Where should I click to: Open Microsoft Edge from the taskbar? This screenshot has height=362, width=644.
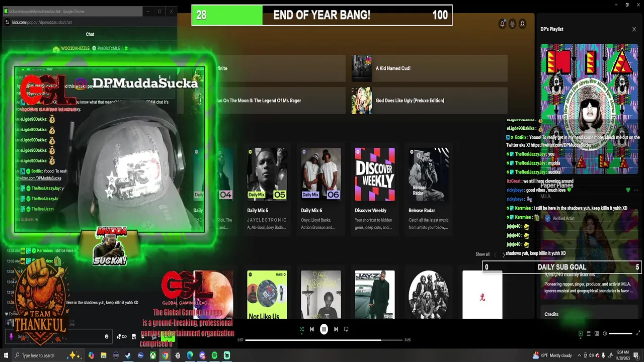pyautogui.click(x=190, y=355)
